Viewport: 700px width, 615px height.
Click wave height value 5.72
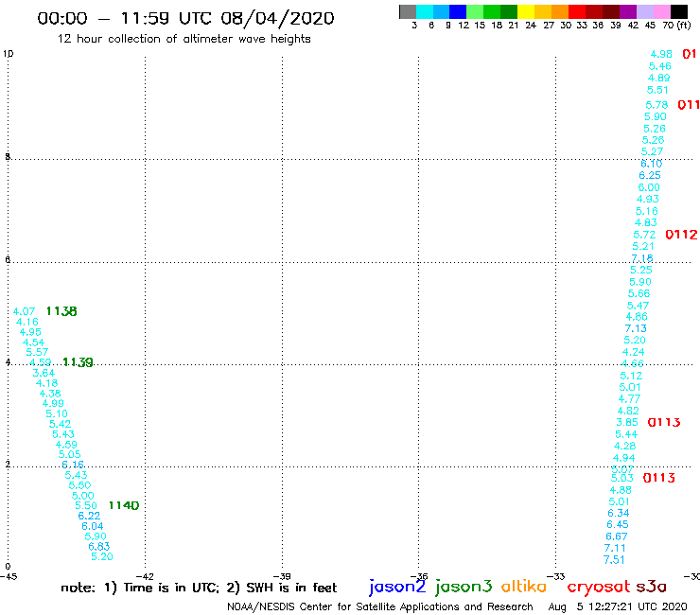click(x=644, y=235)
